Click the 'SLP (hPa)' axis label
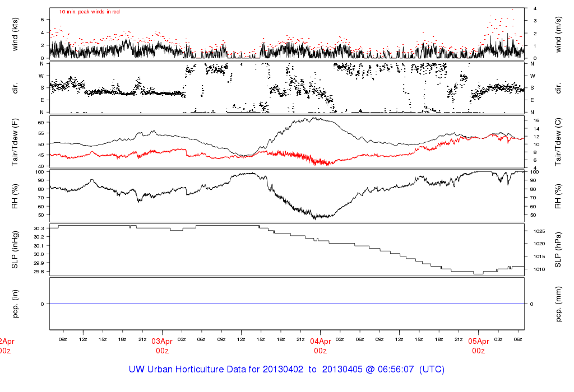This screenshot has width=574, height=392. pyautogui.click(x=558, y=250)
